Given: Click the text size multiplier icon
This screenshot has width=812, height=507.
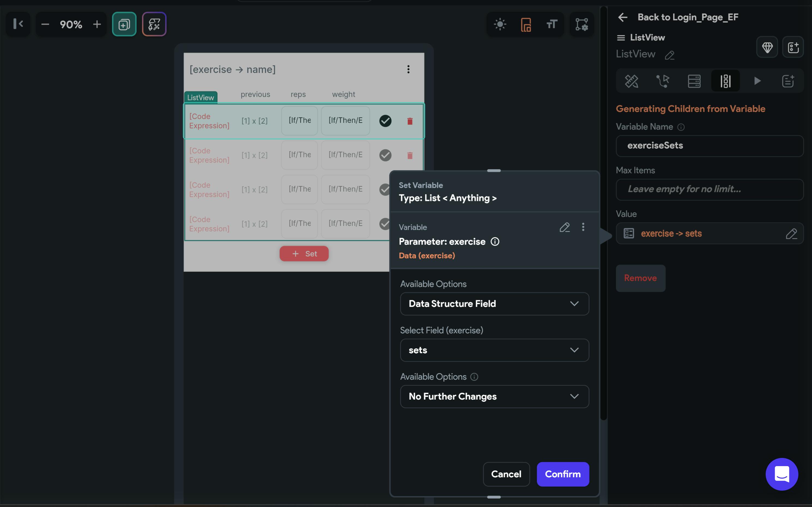Looking at the screenshot, I should click(552, 24).
